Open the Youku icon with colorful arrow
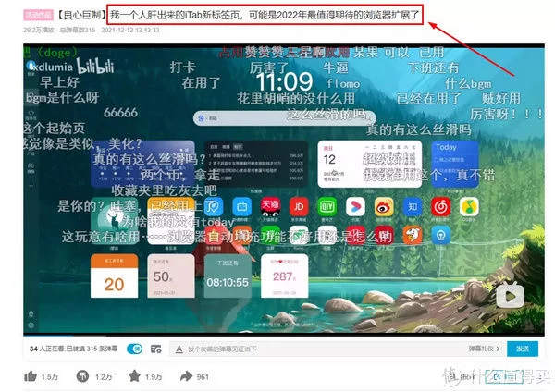The height and width of the screenshot is (392, 555). pyautogui.click(x=356, y=207)
